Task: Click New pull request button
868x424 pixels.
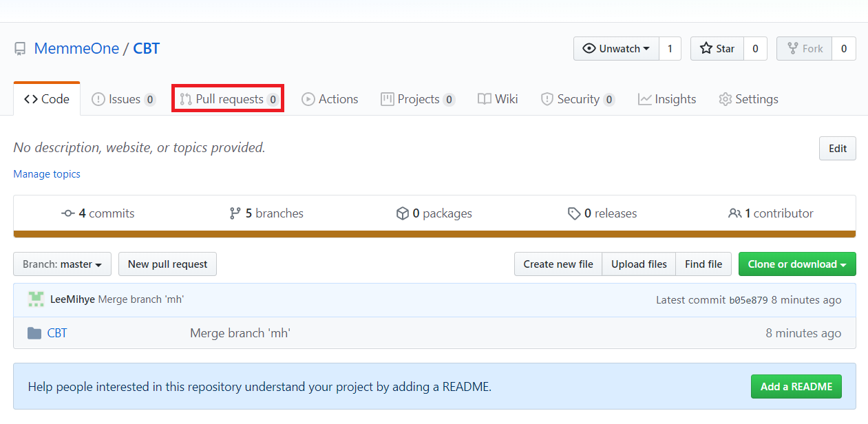Action: coord(167,264)
